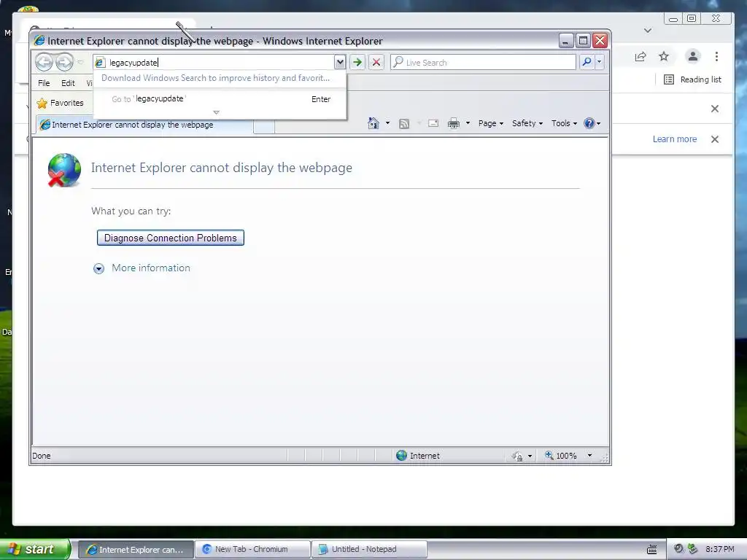Click the Internet Explorer taskbar button
Screen dimensions: 747x560
pyautogui.click(x=136, y=549)
